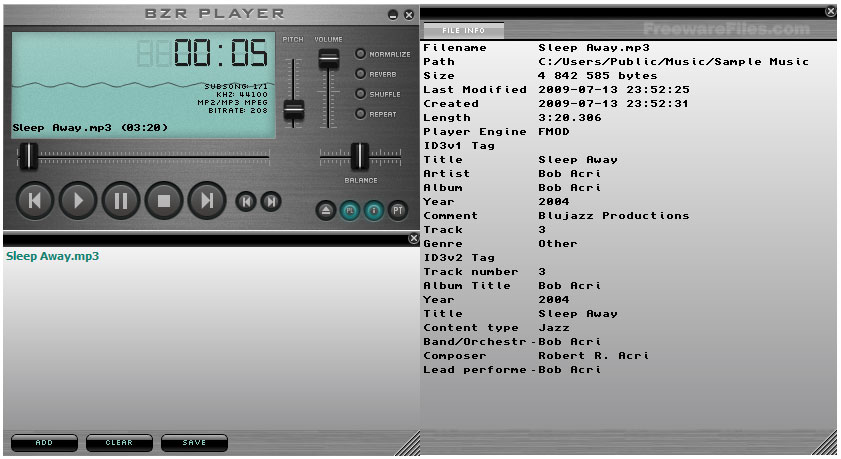The image size is (841, 459).
Task: Click the Last Modified date 2009-07-13 23:52:25
Action: [x=614, y=90]
